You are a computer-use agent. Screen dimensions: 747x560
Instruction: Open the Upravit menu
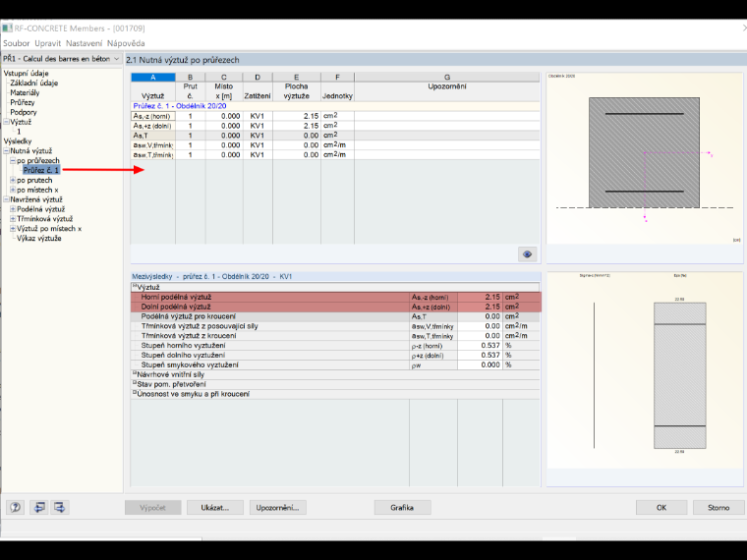tap(47, 43)
